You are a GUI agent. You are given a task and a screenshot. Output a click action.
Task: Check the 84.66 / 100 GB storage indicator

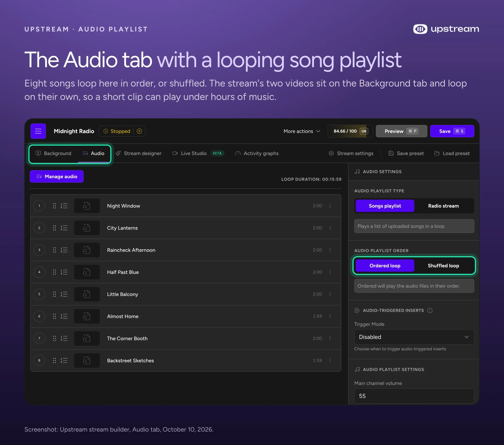(x=350, y=131)
